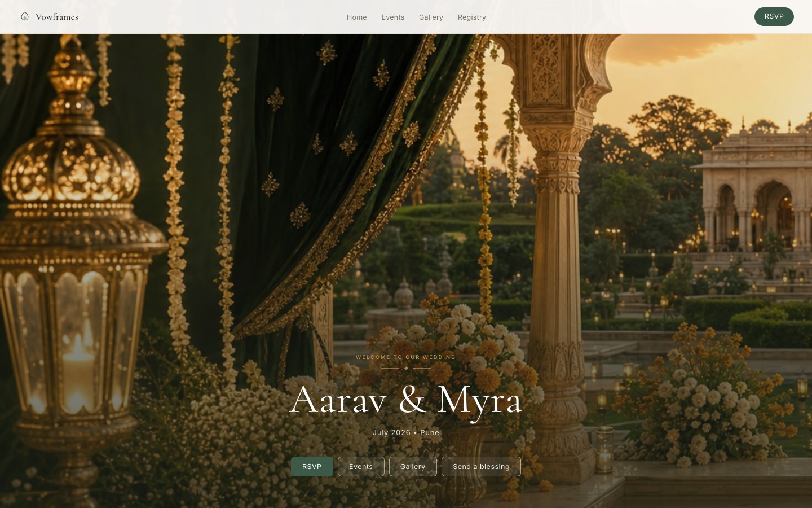Click the Vowframes logo icon
This screenshot has height=508, width=812.
25,16
